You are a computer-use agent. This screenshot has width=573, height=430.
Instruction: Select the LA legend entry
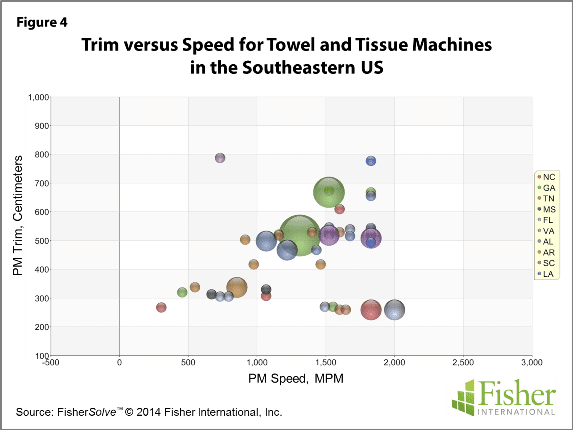click(x=546, y=274)
